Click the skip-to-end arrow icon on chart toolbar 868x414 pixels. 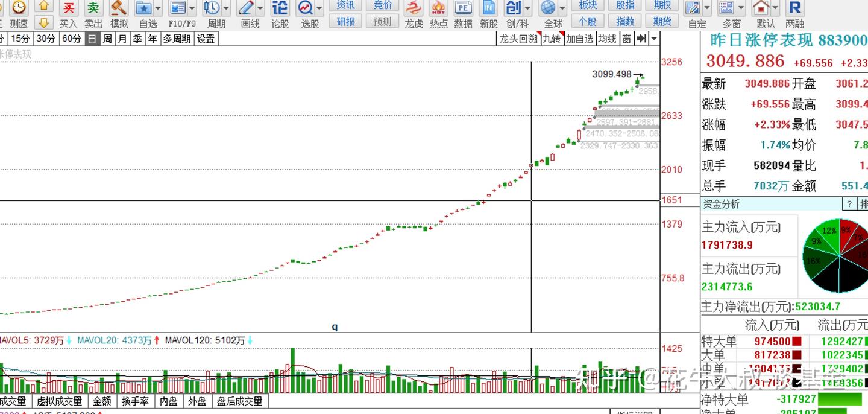click(x=642, y=39)
